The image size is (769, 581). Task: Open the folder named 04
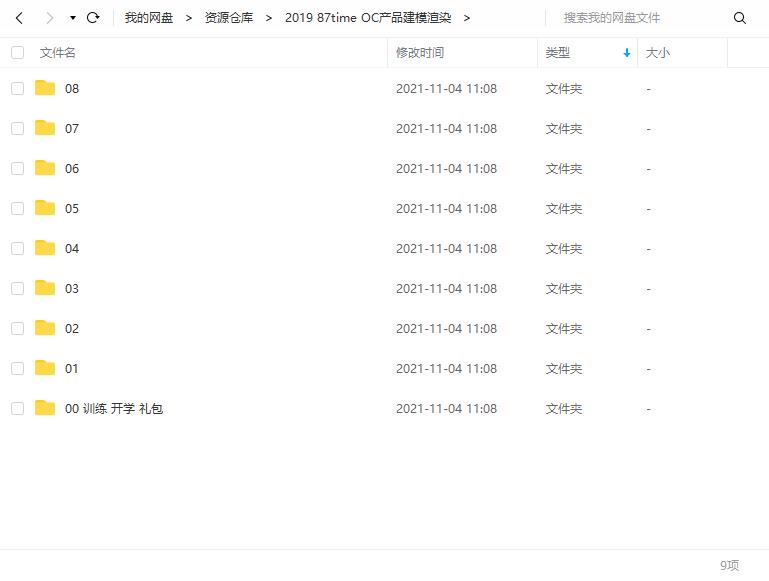point(72,249)
